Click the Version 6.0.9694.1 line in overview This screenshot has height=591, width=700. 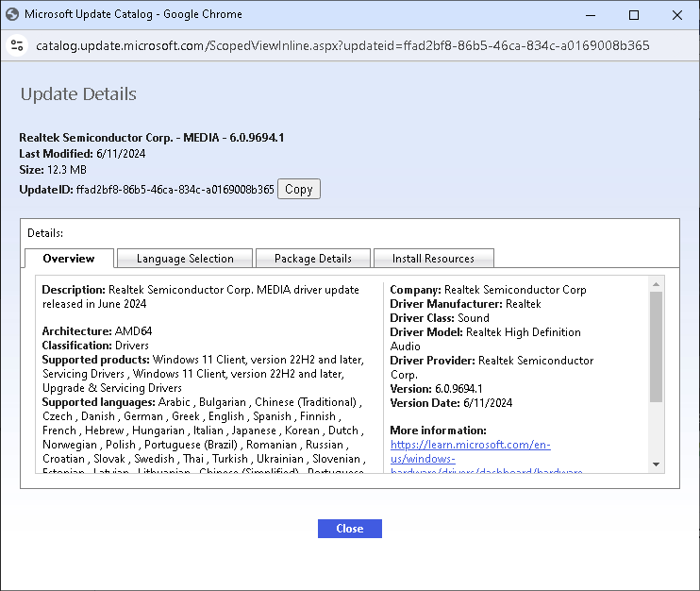(436, 389)
